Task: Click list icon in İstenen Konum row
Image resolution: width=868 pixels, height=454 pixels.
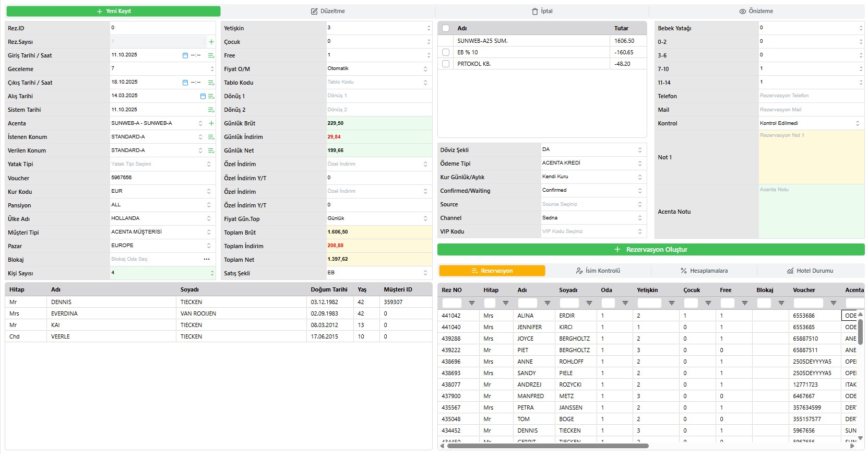Action: pos(211,137)
